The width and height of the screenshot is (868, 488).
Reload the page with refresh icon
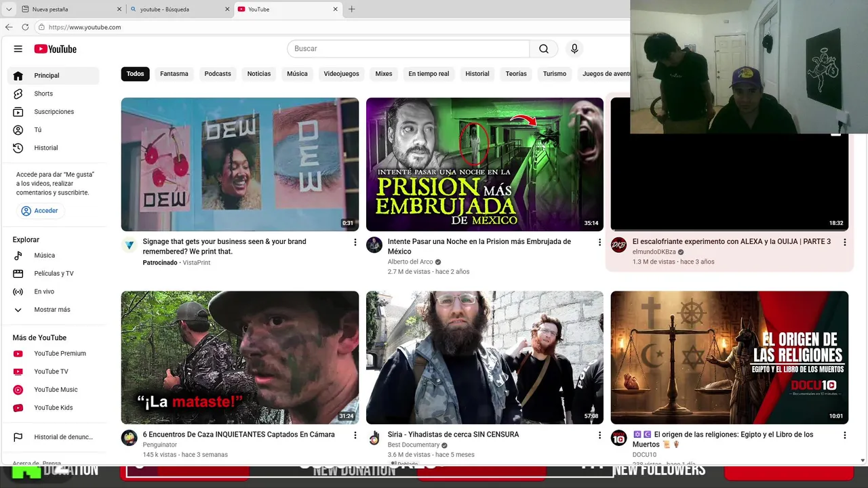click(25, 27)
